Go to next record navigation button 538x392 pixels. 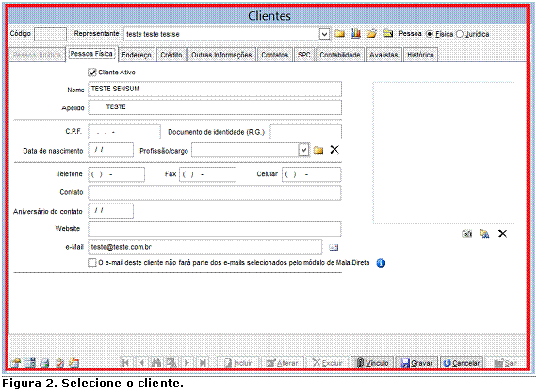(187, 363)
